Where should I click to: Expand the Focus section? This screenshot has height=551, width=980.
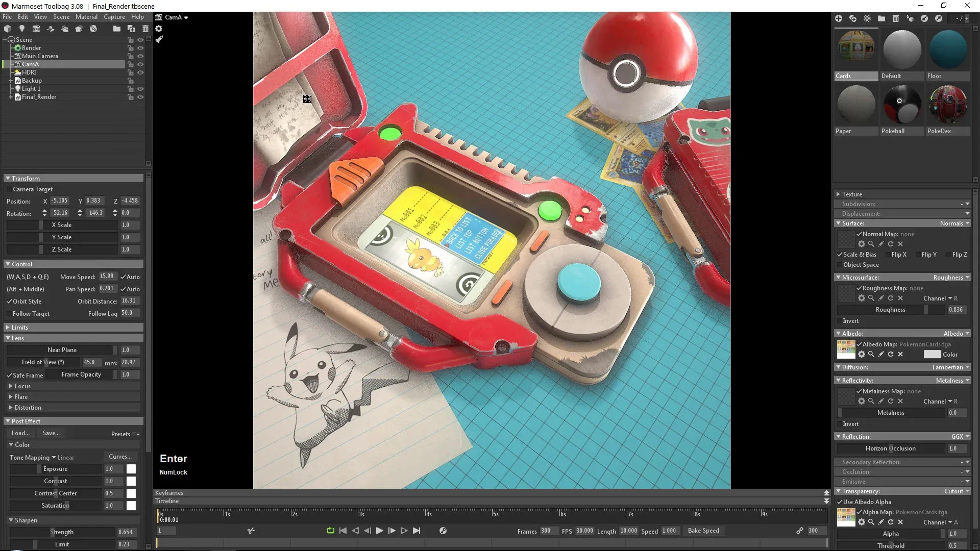(11, 386)
